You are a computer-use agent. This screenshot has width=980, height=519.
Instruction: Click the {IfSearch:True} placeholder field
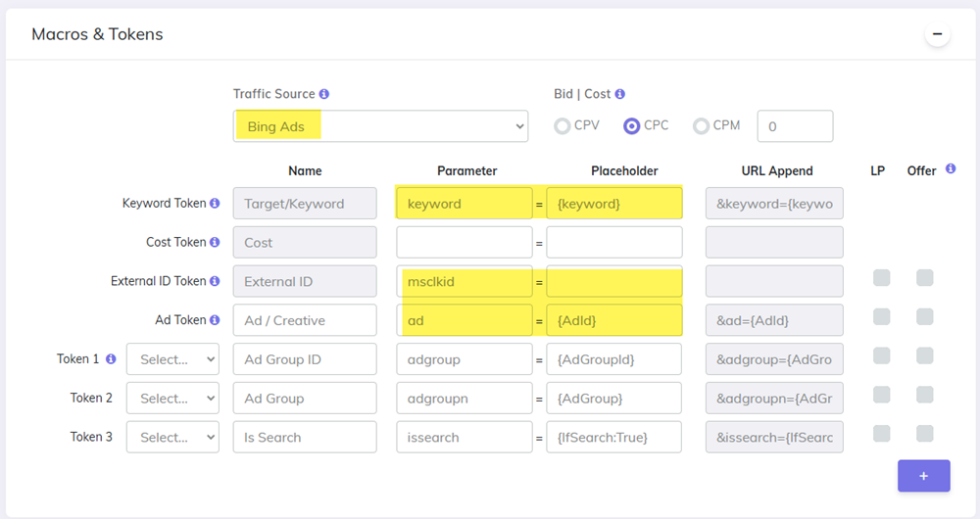pos(613,437)
